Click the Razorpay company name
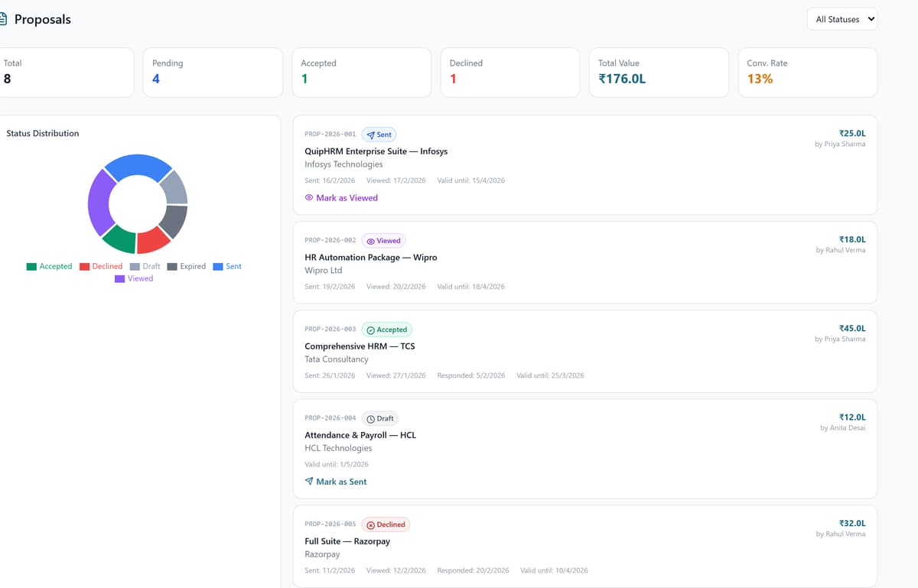Viewport: 918px width, 588px height. tap(322, 554)
